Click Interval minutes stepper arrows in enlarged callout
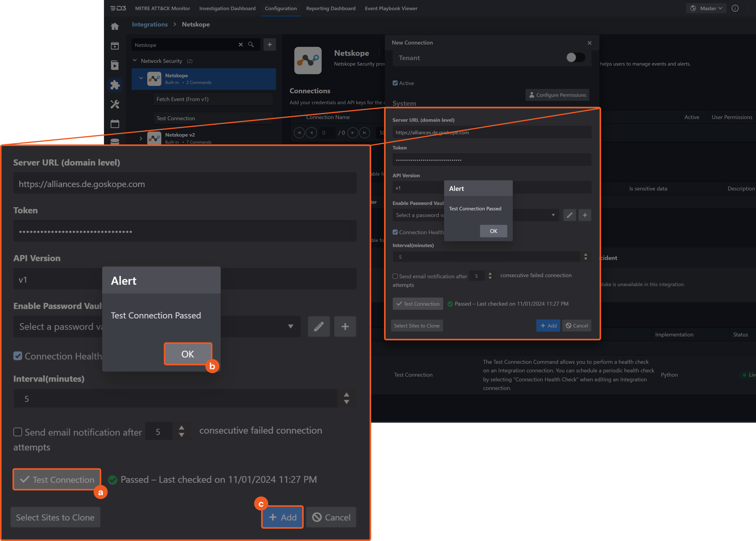This screenshot has height=541, width=756. (347, 398)
